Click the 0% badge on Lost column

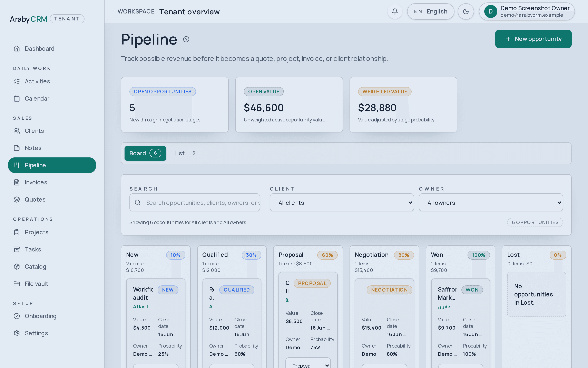[x=558, y=255]
